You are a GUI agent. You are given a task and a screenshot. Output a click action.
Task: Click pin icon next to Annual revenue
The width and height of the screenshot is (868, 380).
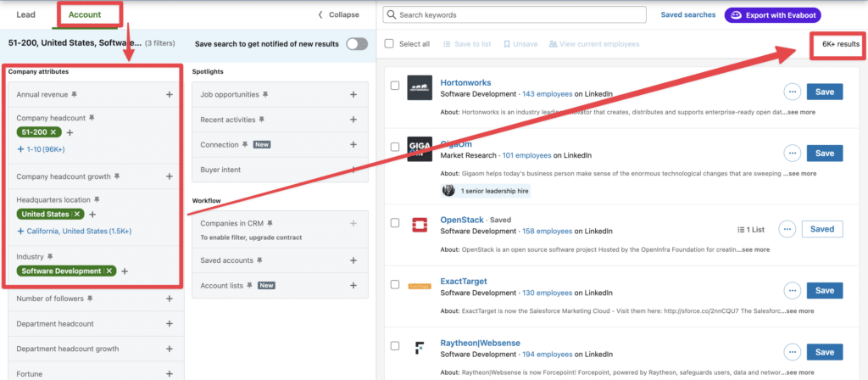(x=75, y=95)
